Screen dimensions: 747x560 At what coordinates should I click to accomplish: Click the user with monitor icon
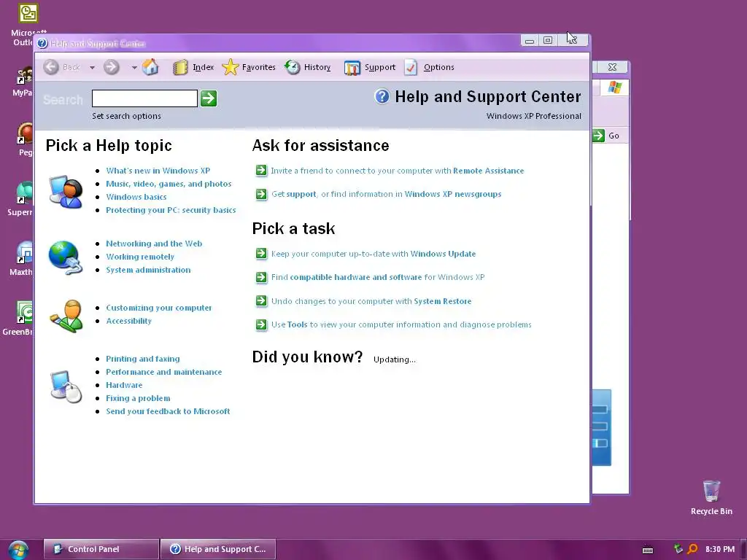(x=66, y=192)
